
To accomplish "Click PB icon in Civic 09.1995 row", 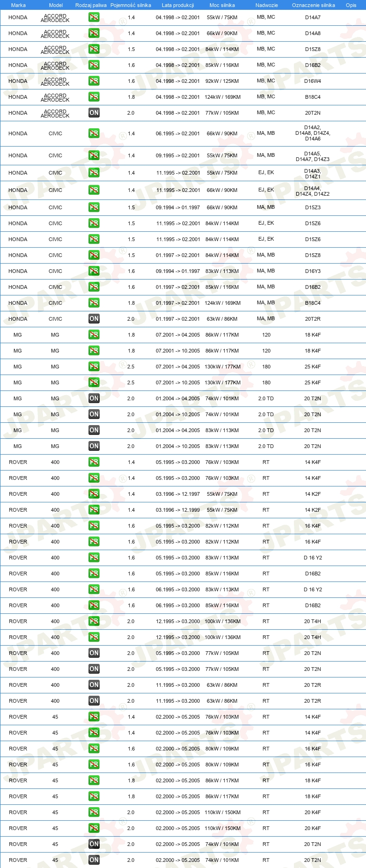I will pyautogui.click(x=94, y=155).
